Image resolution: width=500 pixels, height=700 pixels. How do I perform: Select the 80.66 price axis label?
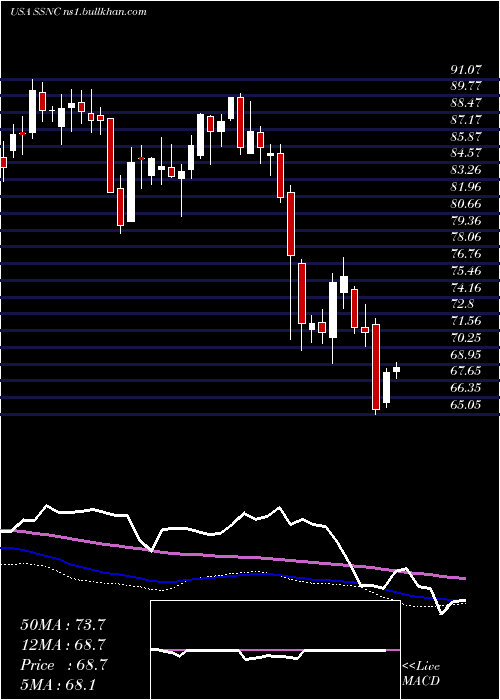pyautogui.click(x=466, y=204)
